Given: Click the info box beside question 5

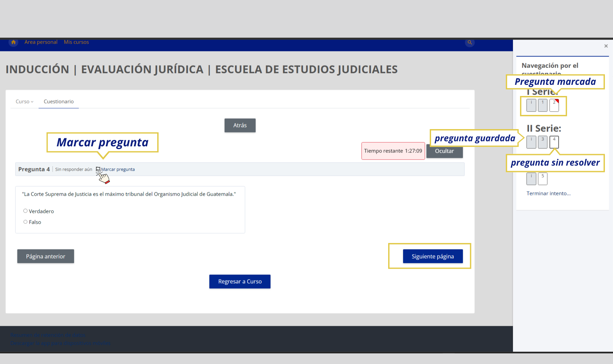Looking at the screenshot, I should (531, 179).
